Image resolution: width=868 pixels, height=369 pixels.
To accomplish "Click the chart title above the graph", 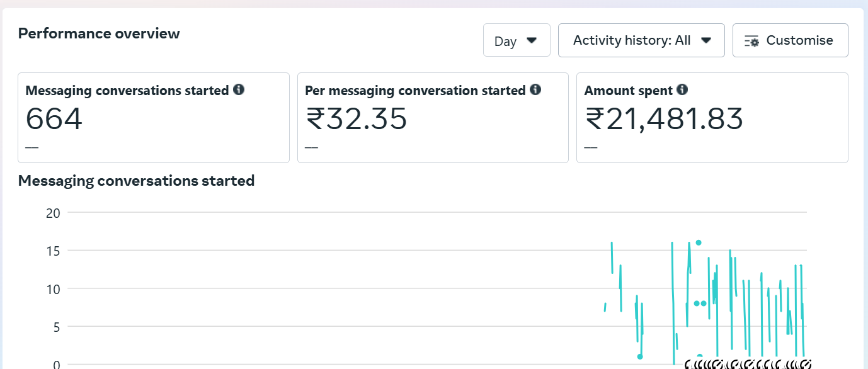I will 136,181.
